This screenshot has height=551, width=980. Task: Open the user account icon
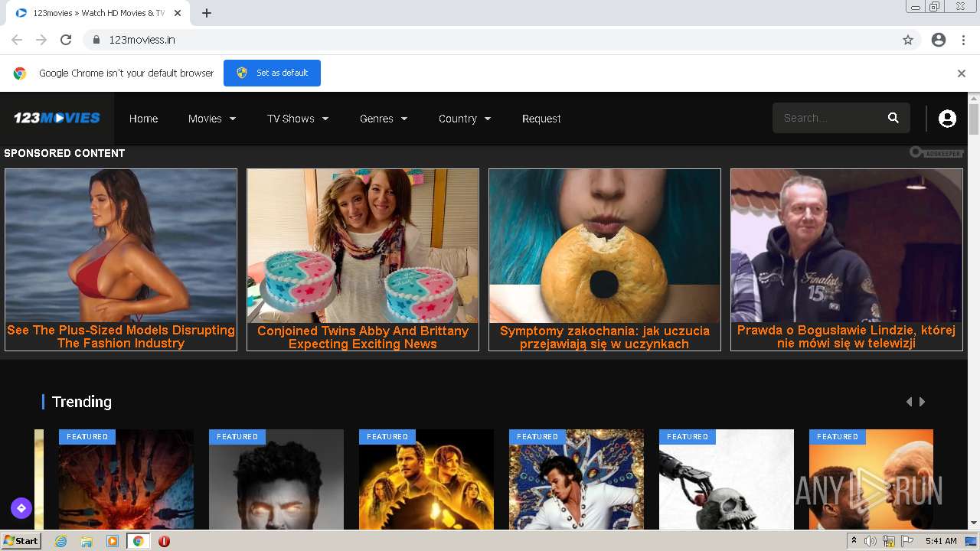(947, 118)
